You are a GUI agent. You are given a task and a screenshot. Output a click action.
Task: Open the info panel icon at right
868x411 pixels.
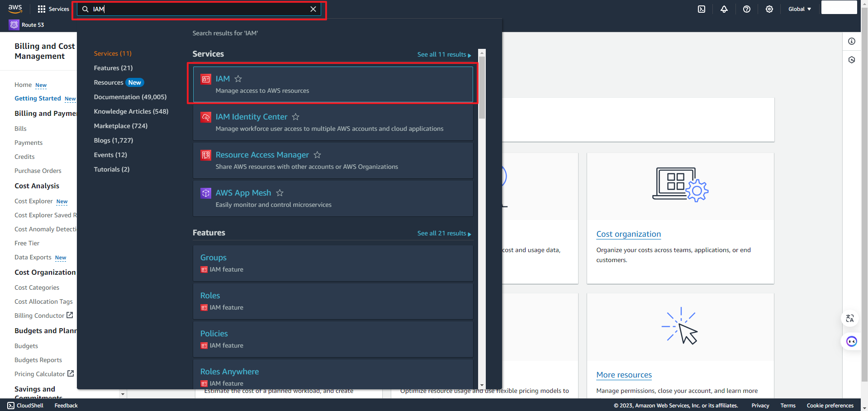click(852, 41)
